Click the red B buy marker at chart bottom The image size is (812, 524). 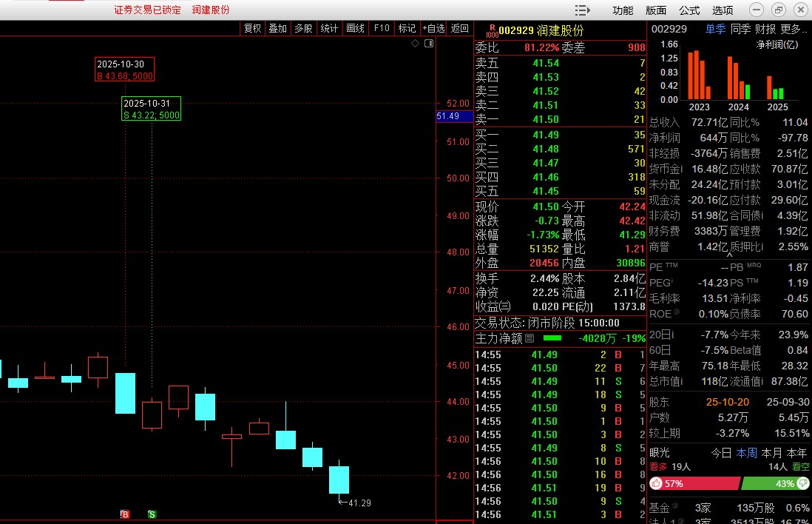(x=125, y=514)
